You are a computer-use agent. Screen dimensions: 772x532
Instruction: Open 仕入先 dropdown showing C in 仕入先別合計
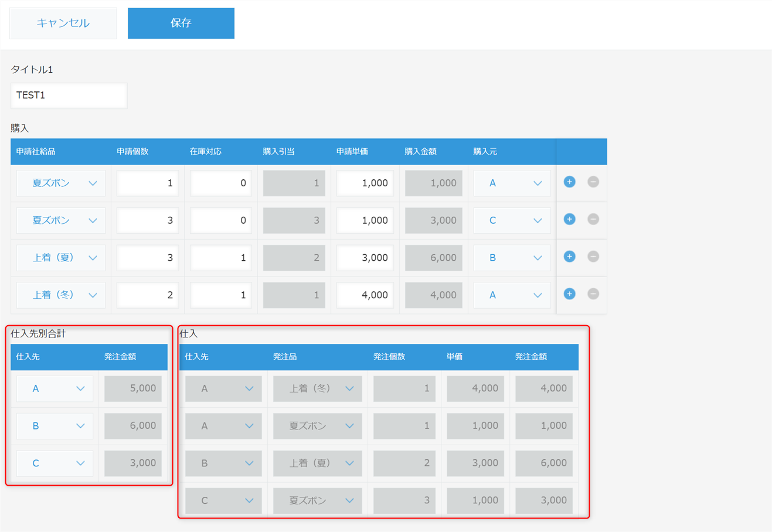tap(55, 463)
